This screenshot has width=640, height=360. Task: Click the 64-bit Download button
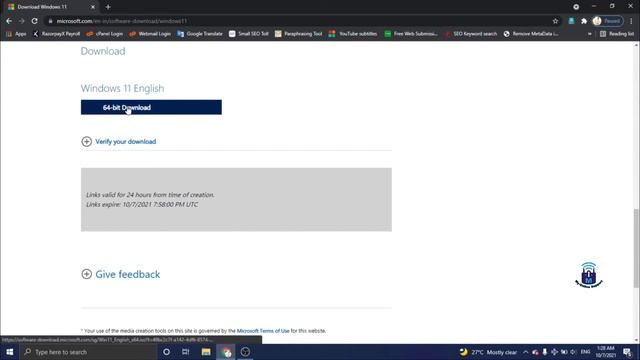tap(151, 107)
